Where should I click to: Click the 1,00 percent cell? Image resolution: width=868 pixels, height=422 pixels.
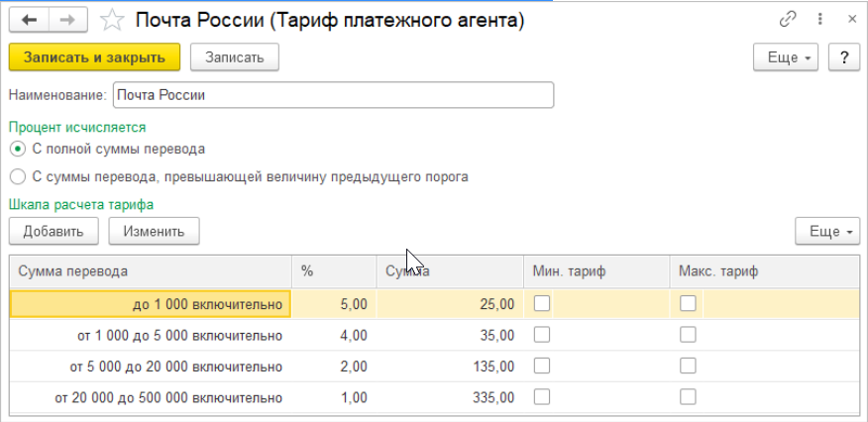(334, 397)
